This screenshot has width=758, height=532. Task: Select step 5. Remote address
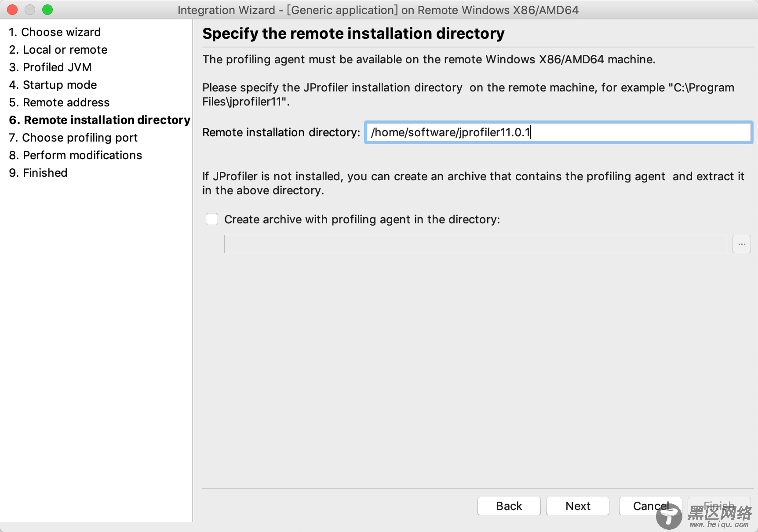coord(59,102)
